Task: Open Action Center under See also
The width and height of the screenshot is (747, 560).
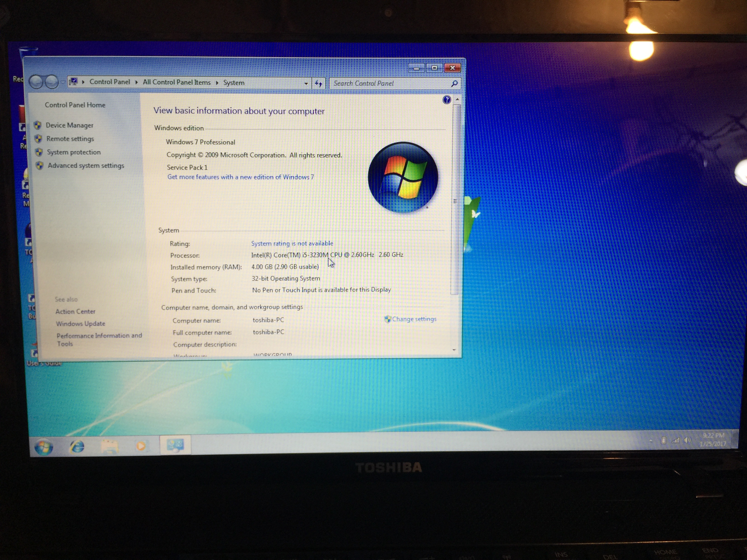Action: [75, 312]
